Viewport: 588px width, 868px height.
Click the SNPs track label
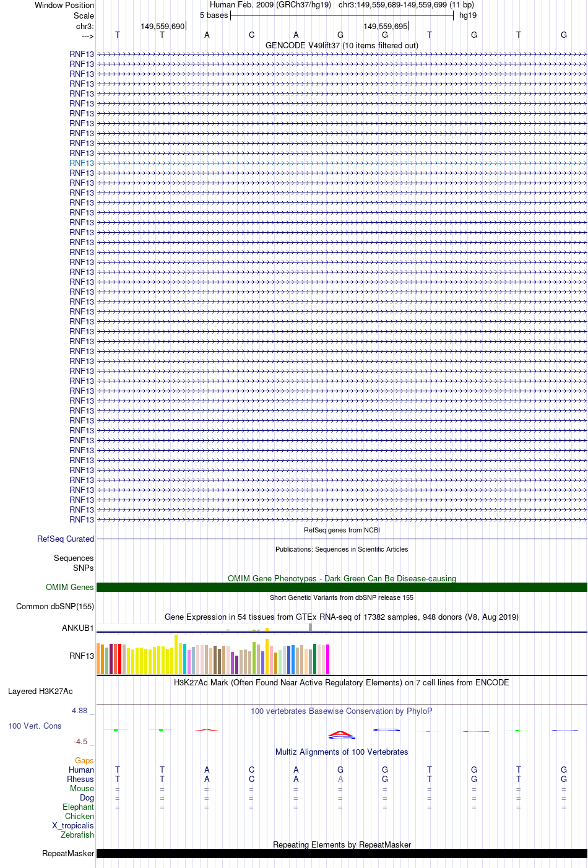coord(84,568)
